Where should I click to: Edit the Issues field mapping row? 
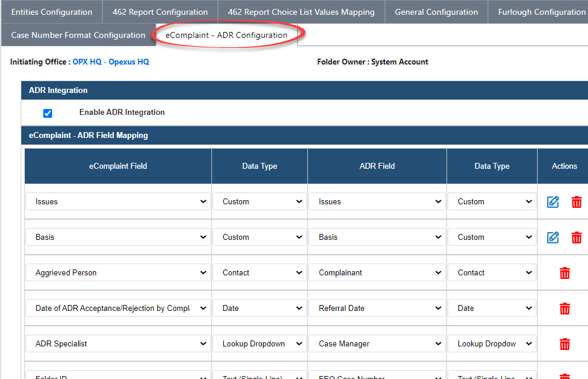[x=552, y=202]
